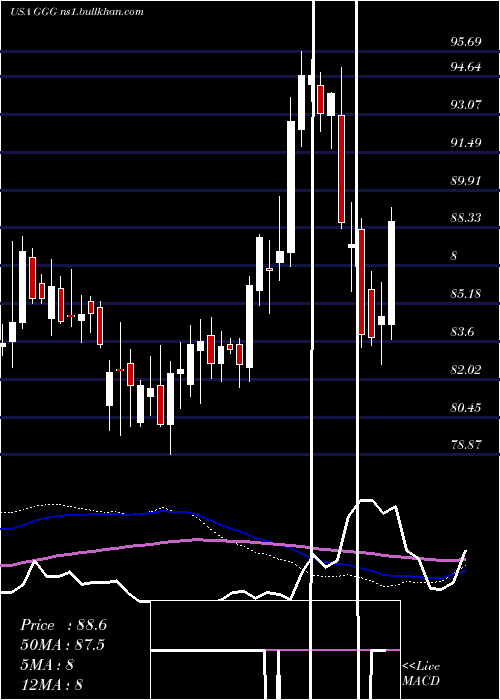
Task: Click the <<Live MACD label
Action: click(x=421, y=674)
